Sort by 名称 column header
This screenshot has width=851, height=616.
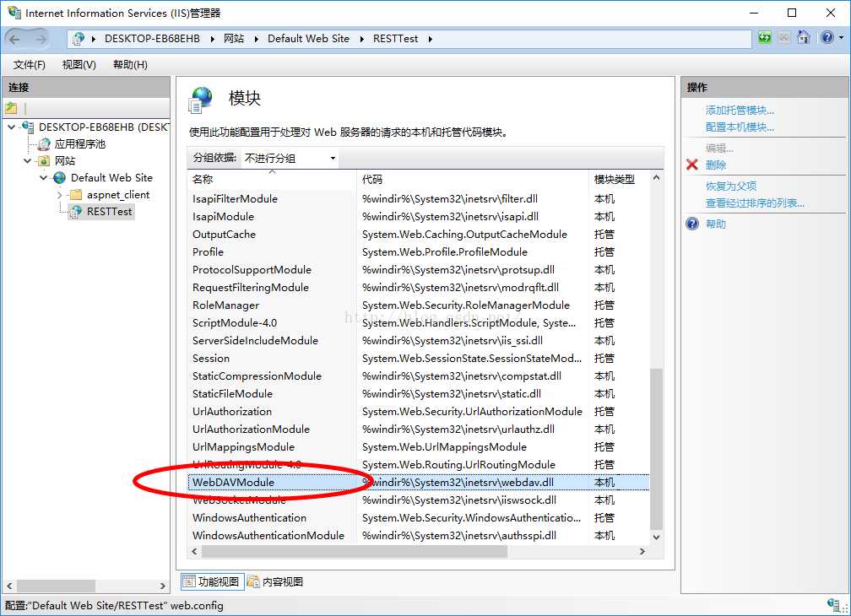(272, 179)
